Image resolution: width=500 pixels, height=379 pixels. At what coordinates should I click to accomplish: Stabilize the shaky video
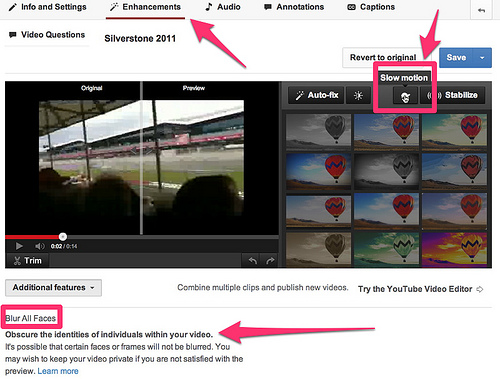[452, 95]
